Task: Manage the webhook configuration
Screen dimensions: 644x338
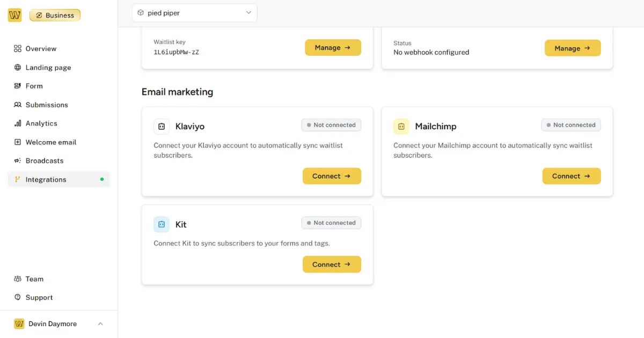Action: click(573, 48)
